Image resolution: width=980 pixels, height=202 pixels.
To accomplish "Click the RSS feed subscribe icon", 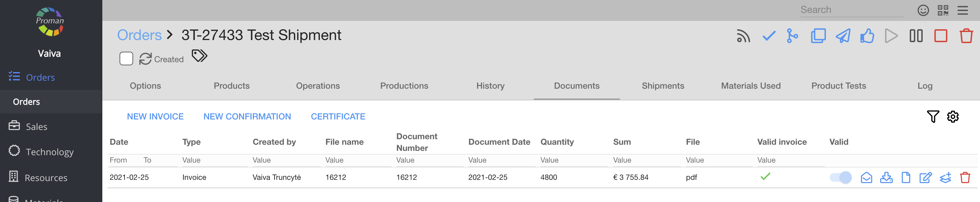I will (743, 36).
